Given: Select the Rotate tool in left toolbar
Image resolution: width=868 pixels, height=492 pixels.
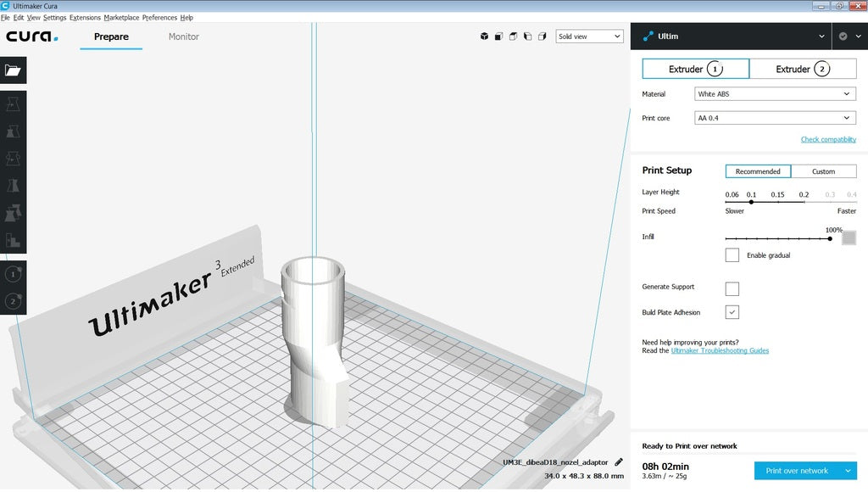Looking at the screenshot, I should pyautogui.click(x=13, y=159).
